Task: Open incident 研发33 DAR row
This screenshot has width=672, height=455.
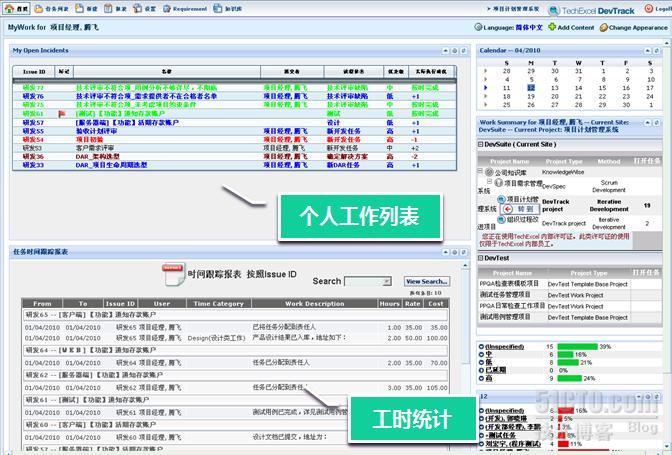Action: coord(235,165)
